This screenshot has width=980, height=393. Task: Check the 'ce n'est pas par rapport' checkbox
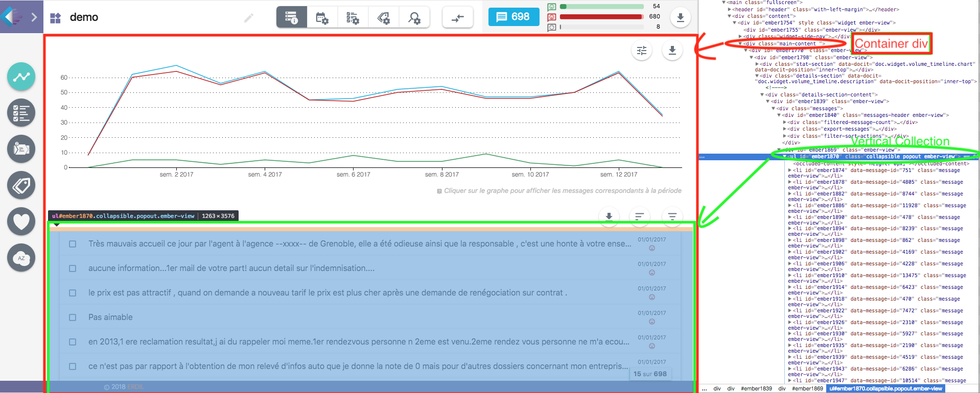[73, 366]
